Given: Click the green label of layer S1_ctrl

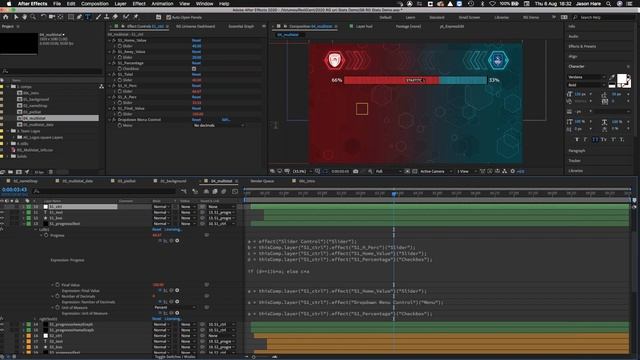Looking at the screenshot, I should (29, 207).
